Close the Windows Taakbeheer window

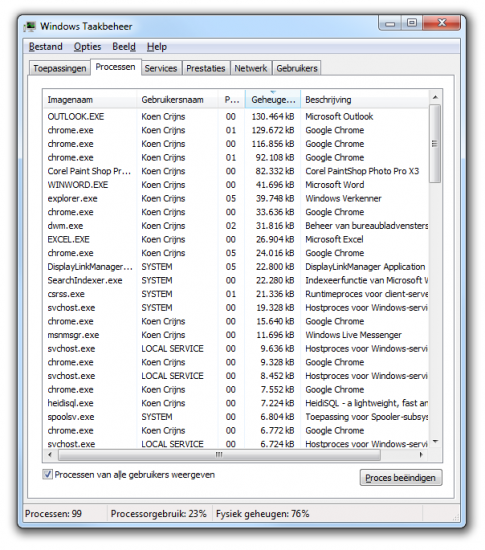[442, 23]
